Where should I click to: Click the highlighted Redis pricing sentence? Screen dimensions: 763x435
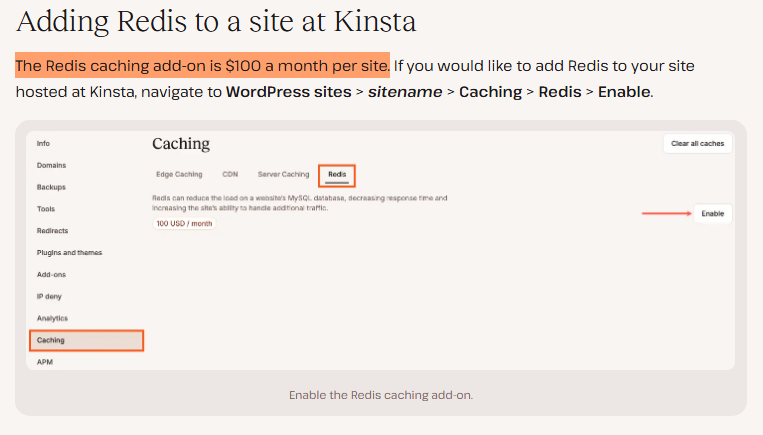(x=202, y=66)
